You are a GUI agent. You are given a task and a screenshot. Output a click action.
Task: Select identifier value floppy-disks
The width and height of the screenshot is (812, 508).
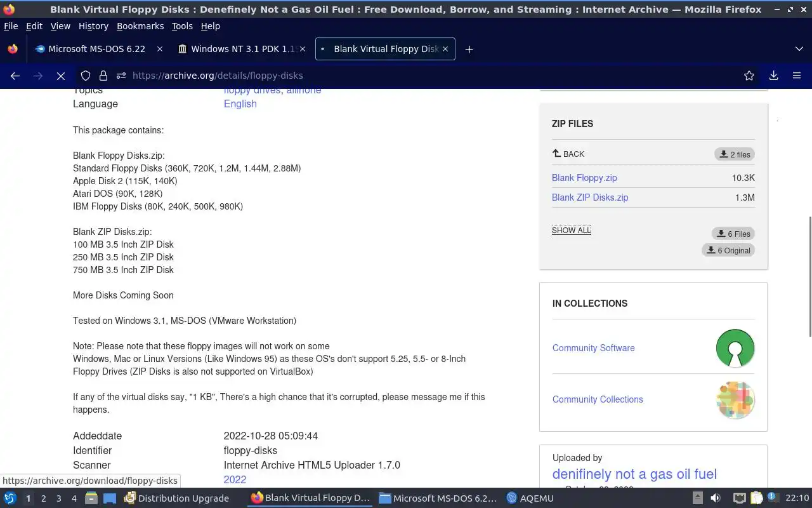(251, 451)
